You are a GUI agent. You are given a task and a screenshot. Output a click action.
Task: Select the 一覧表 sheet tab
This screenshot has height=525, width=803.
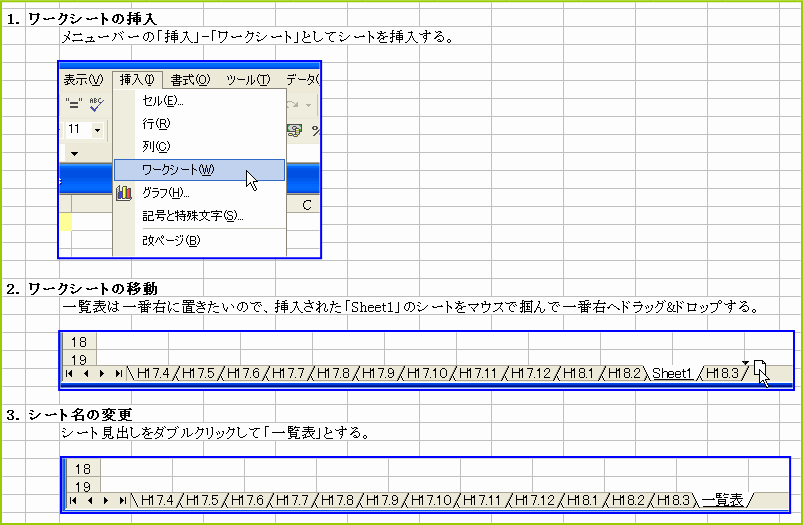[723, 499]
